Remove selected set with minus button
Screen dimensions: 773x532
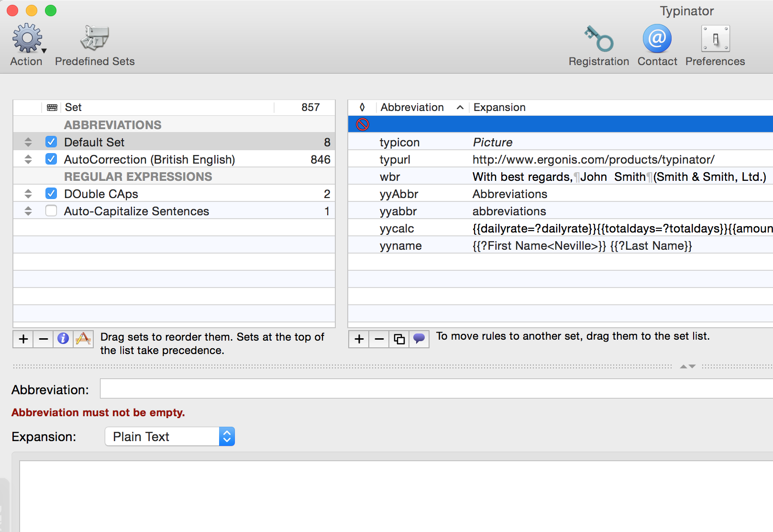[44, 339]
